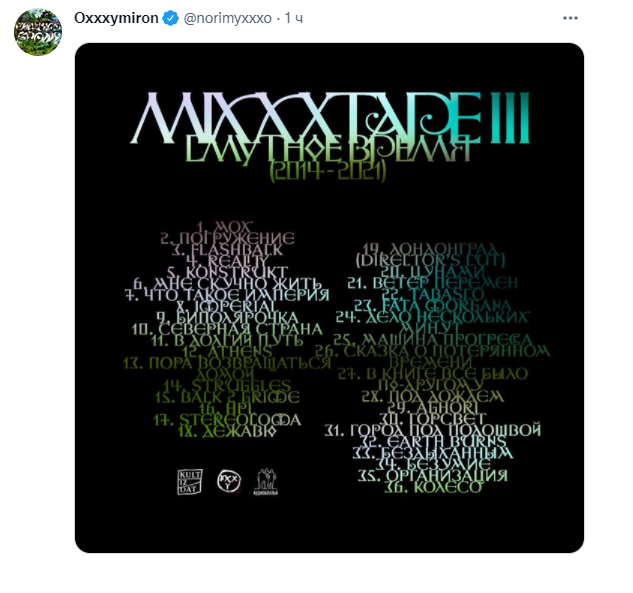The height and width of the screenshot is (593, 633).
Task: Open the three-dot more options menu
Action: (x=570, y=18)
